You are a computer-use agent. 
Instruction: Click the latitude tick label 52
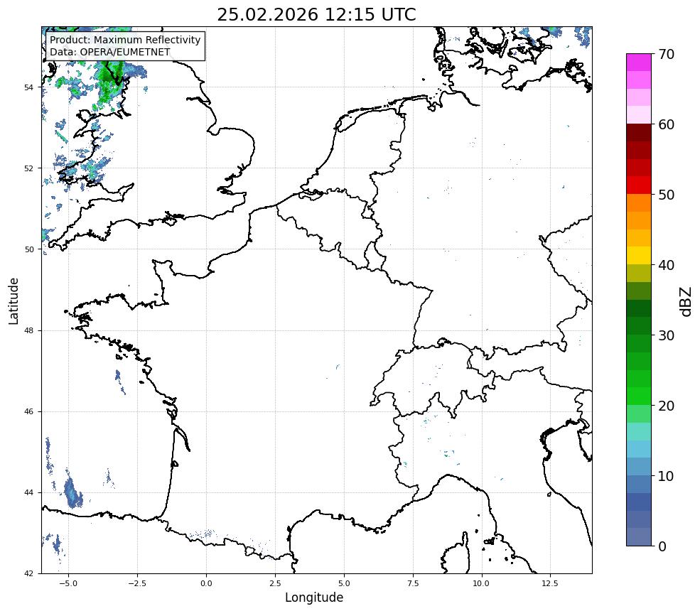(x=29, y=168)
